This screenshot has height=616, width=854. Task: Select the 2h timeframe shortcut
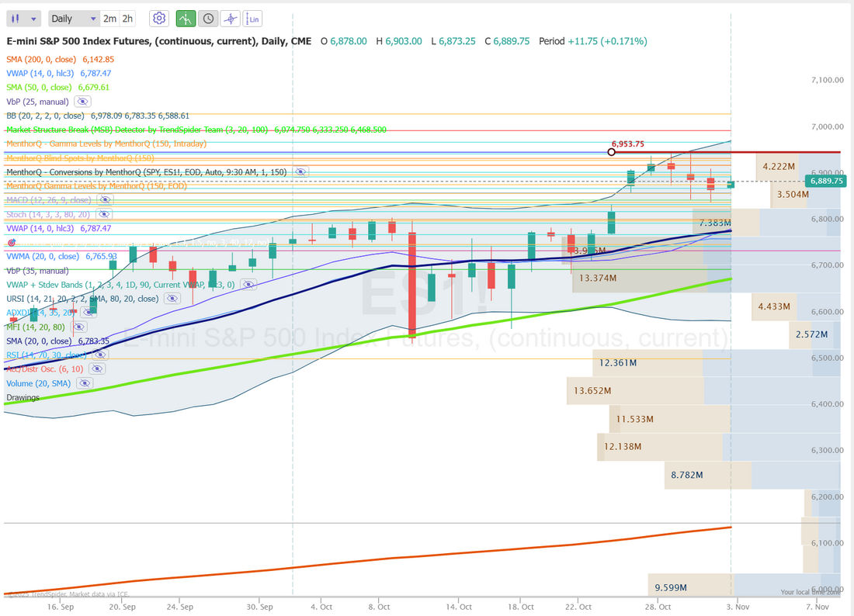click(x=127, y=19)
